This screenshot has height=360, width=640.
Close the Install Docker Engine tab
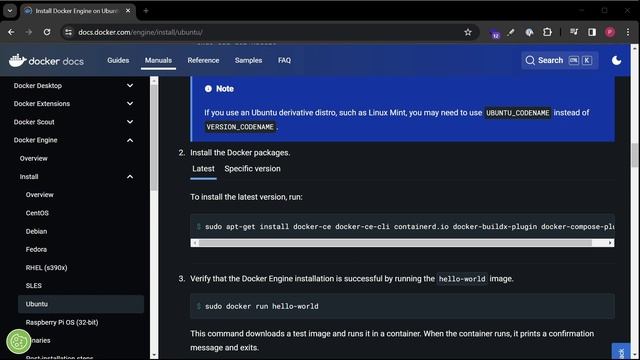tap(128, 11)
